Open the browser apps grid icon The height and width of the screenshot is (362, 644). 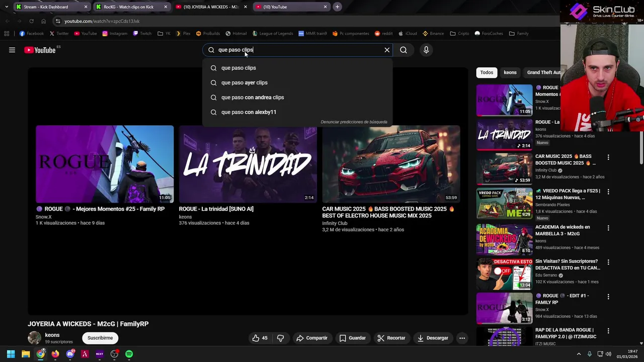[x=7, y=34]
